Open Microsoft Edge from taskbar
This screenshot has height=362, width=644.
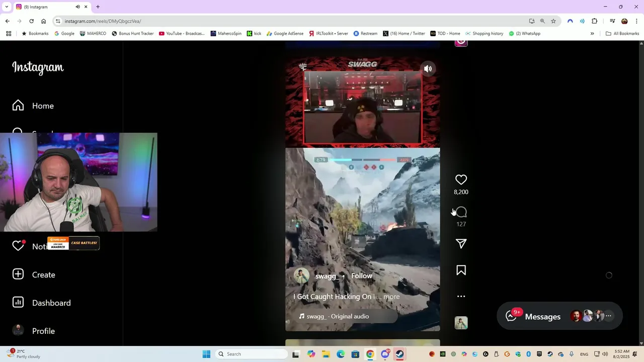click(341, 354)
